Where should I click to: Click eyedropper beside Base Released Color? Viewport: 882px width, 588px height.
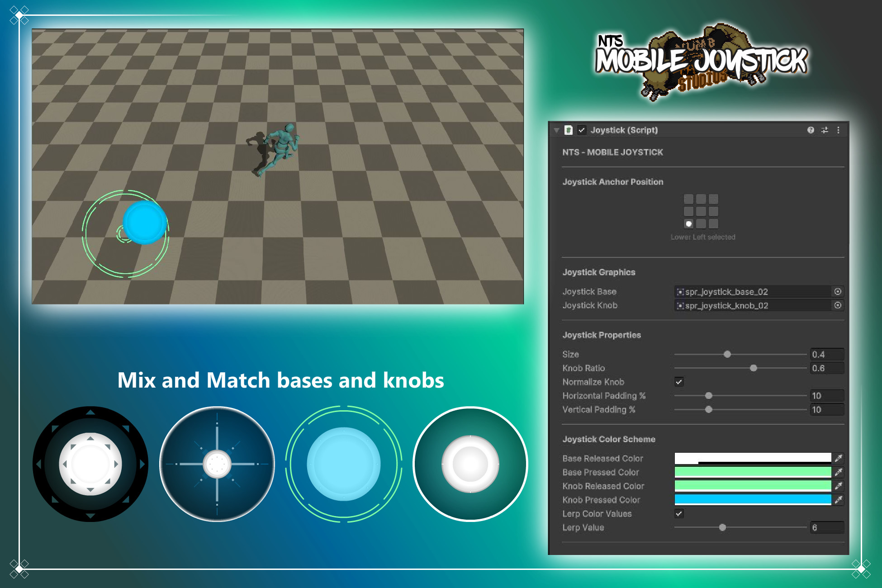(839, 458)
